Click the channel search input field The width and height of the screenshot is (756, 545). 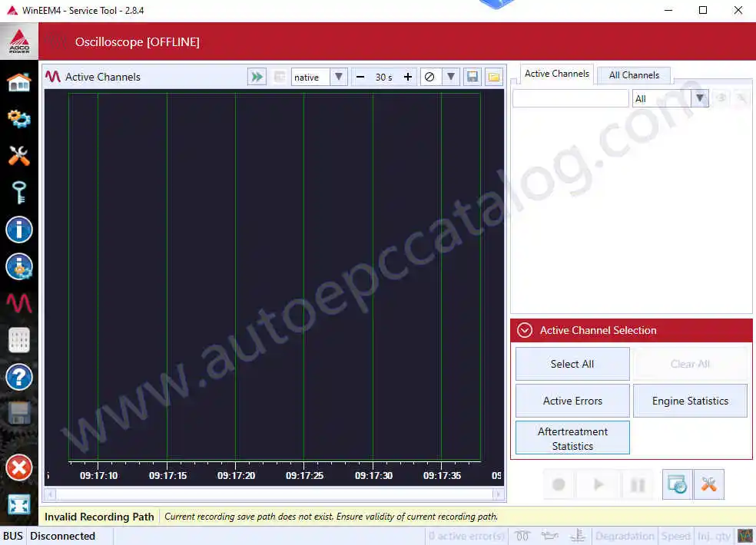pos(570,98)
